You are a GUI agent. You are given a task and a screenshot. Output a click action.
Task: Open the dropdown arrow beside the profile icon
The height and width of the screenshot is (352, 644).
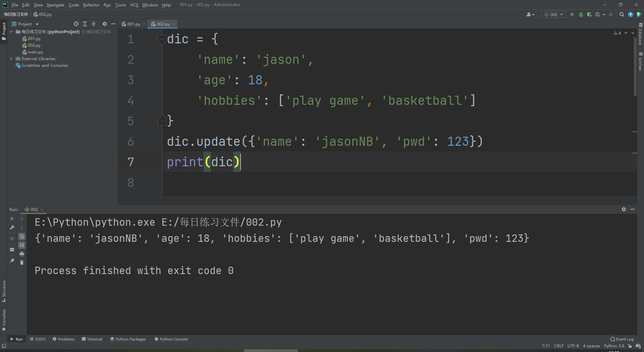point(604,14)
